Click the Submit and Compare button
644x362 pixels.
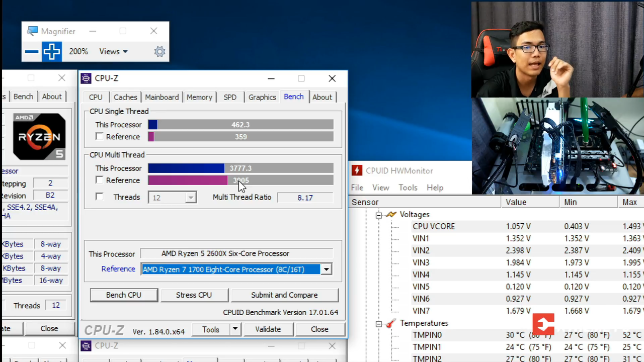coord(284,295)
